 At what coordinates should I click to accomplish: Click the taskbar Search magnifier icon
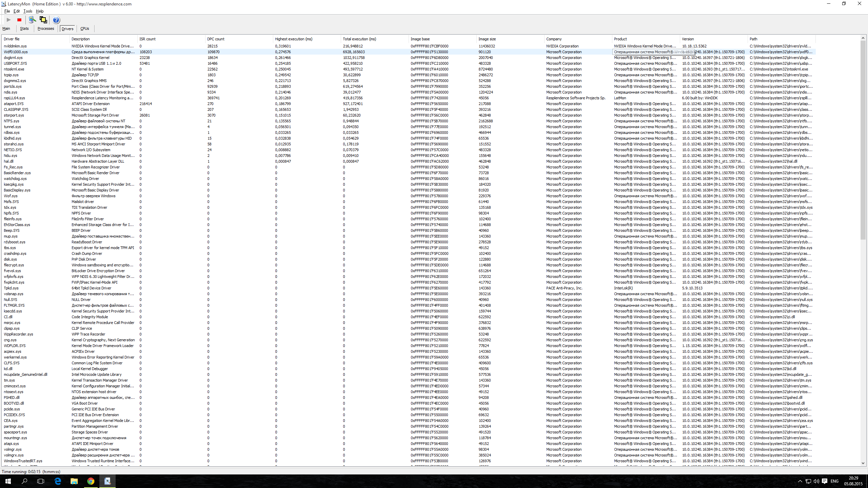click(24, 481)
